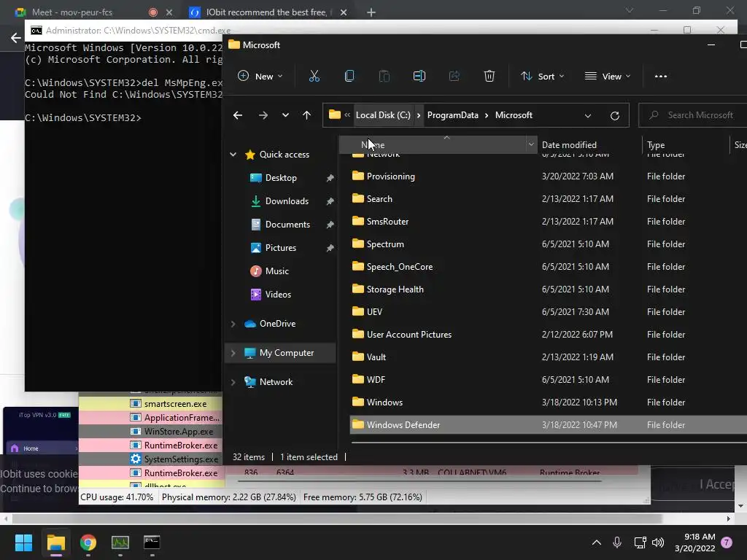Click the Share icon in Explorer toolbar
Image resolution: width=747 pixels, height=560 pixels.
[454, 76]
